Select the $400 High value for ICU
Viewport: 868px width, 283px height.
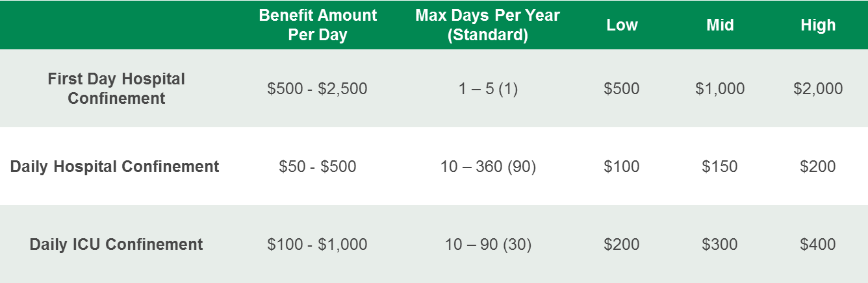818,244
